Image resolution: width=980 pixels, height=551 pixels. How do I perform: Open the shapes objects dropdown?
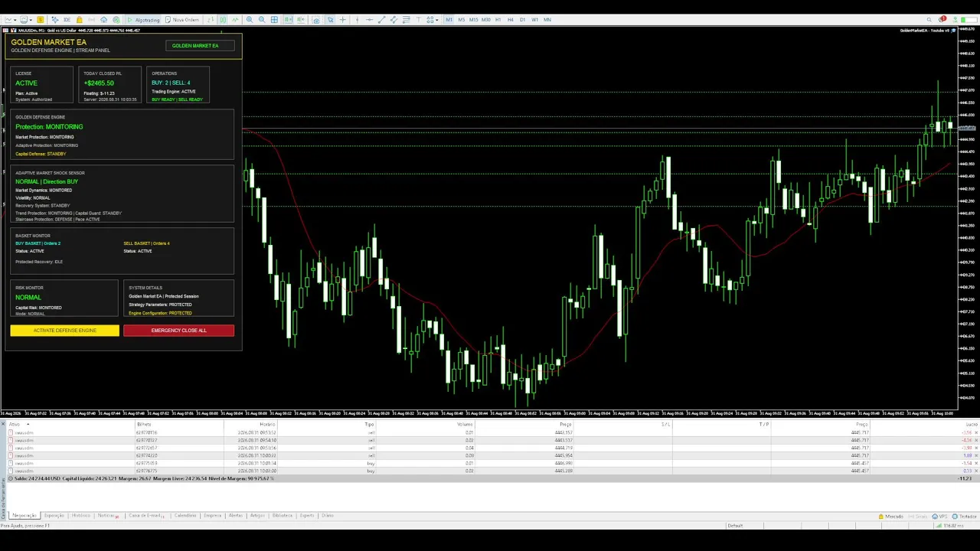437,20
